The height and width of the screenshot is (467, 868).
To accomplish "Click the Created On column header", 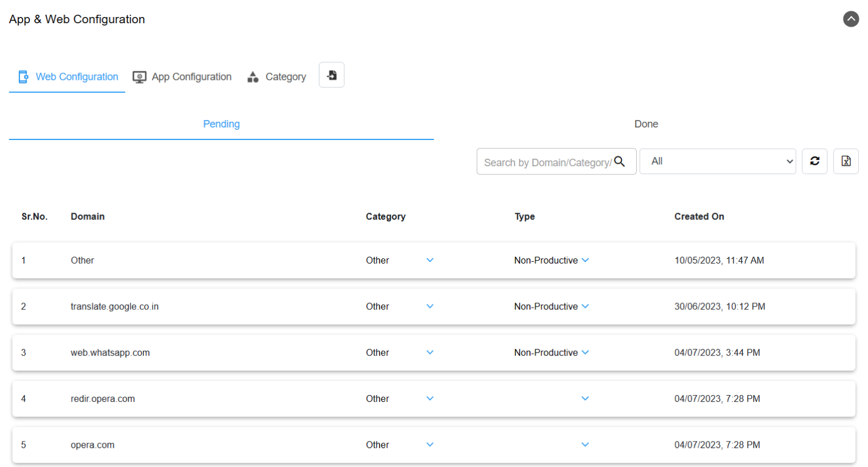I will [699, 216].
